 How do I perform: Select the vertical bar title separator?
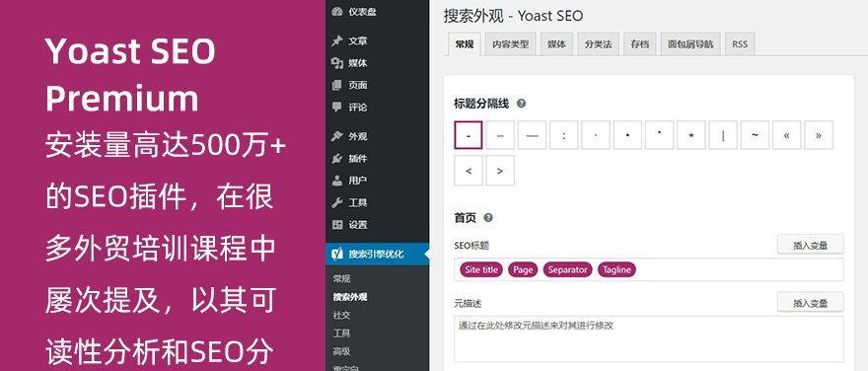coord(723,135)
